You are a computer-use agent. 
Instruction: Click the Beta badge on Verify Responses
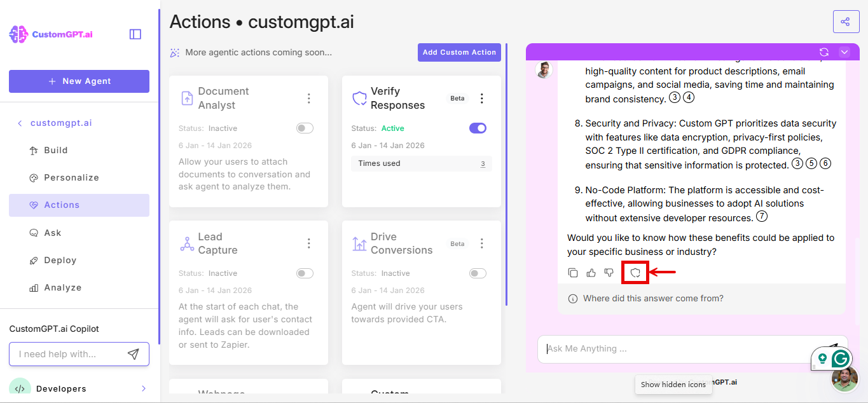pyautogui.click(x=457, y=99)
